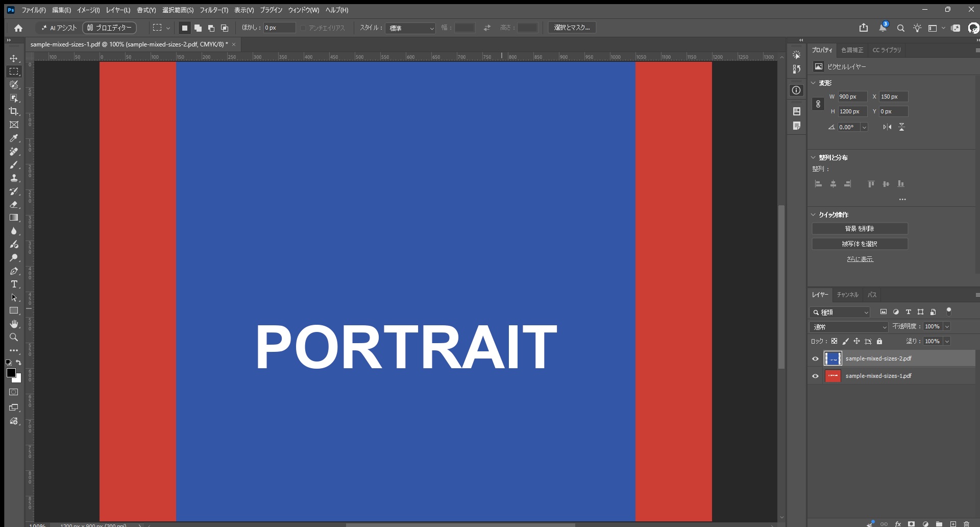Screen dimensions: 980x527
Task: Select the Horizontal Type tool
Action: 14,284
